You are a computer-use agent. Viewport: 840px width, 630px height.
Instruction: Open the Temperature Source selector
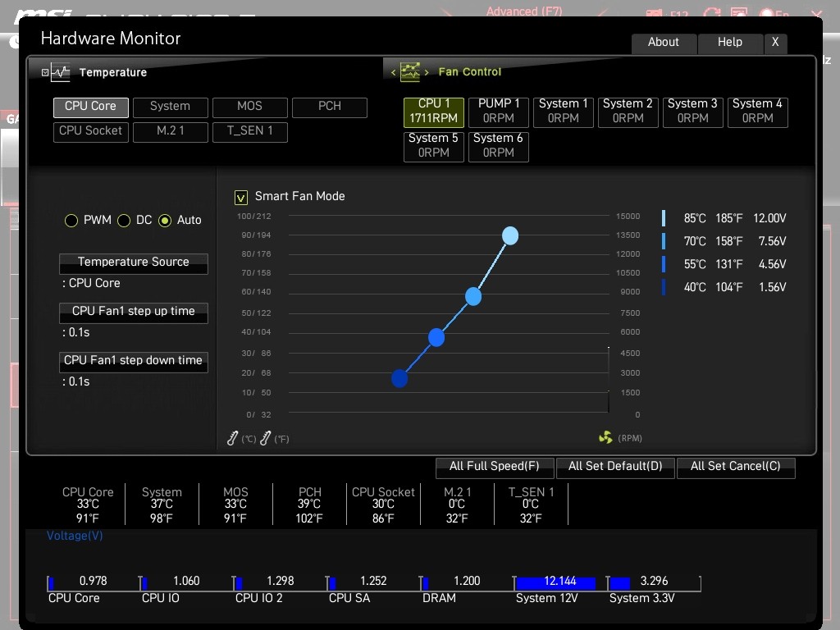click(x=134, y=262)
